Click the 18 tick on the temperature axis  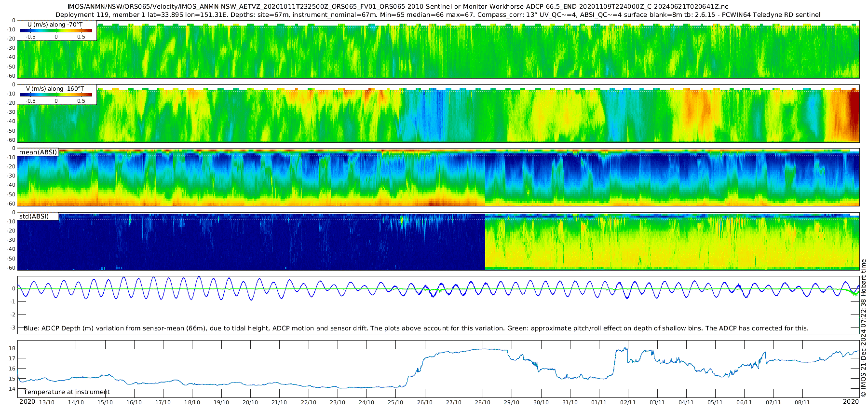tap(13, 348)
